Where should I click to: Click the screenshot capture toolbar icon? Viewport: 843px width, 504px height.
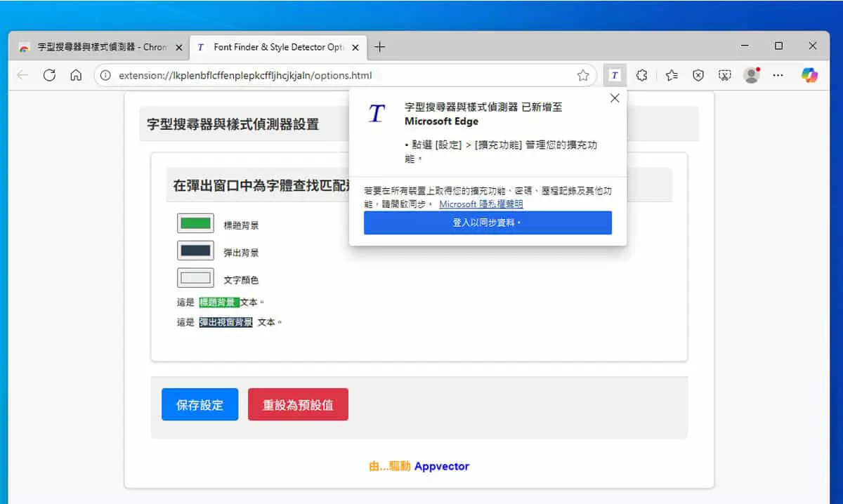pos(724,75)
